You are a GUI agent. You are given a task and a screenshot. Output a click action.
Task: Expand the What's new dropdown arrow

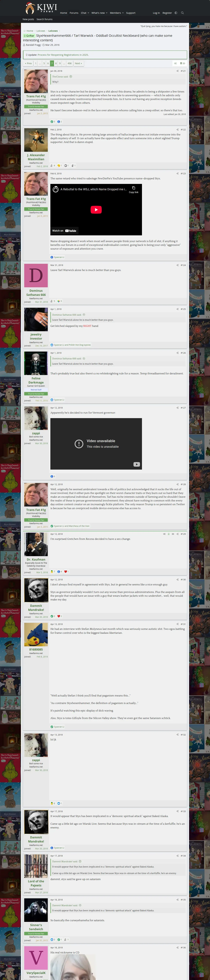pyautogui.click(x=107, y=13)
